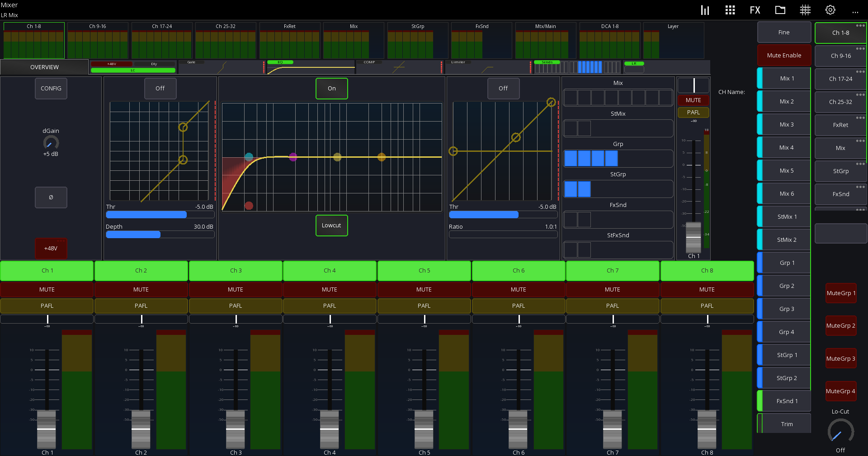Toggle PAFL on the overview channel strip
868x456 pixels.
pos(693,113)
